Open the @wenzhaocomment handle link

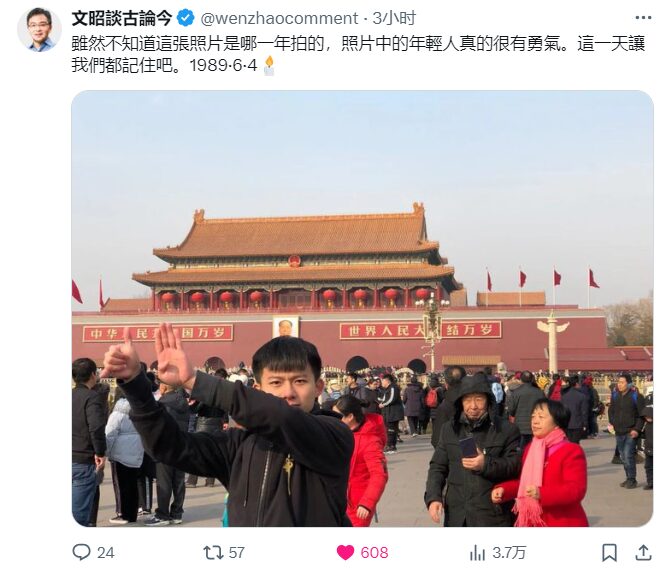279,18
